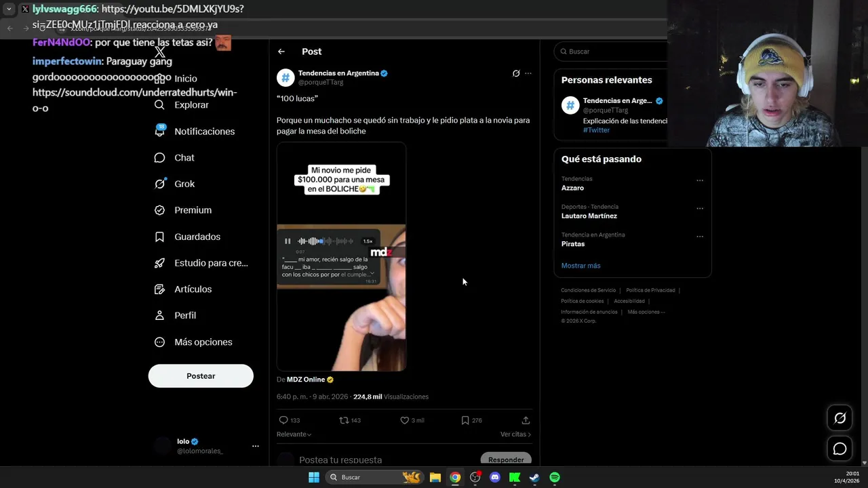Open the Perfil person icon
Image resolution: width=868 pixels, height=488 pixels.
tap(159, 315)
